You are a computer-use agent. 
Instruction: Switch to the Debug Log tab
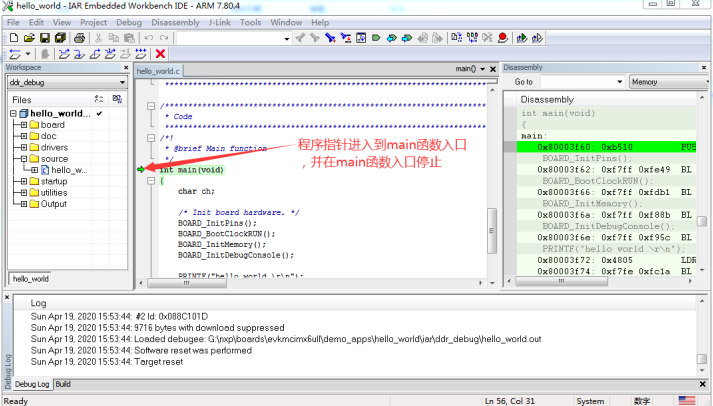point(32,384)
